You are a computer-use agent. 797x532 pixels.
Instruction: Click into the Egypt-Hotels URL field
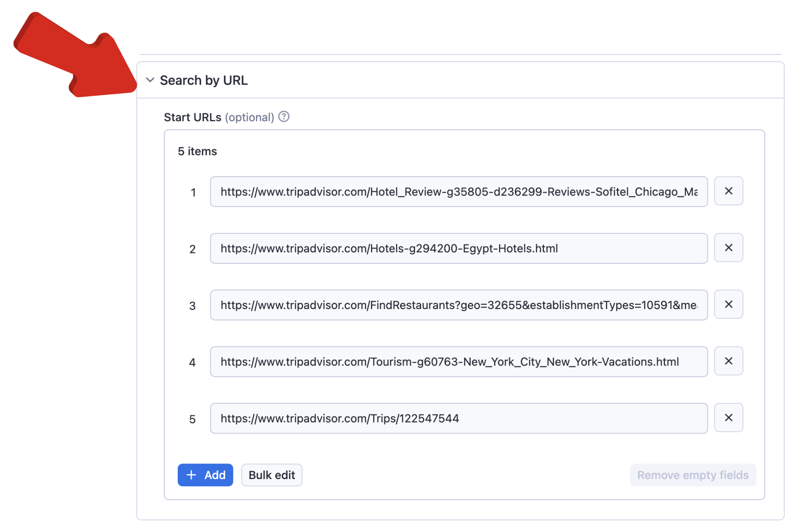pyautogui.click(x=458, y=248)
